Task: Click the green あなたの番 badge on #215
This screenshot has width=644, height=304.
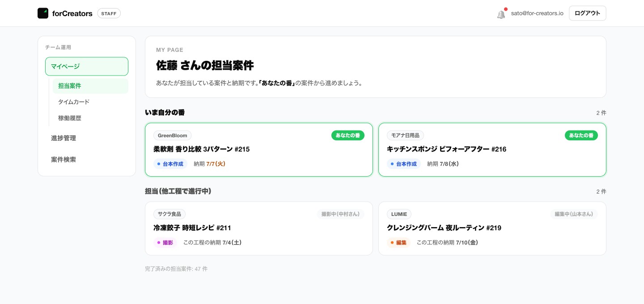Action: (x=348, y=135)
